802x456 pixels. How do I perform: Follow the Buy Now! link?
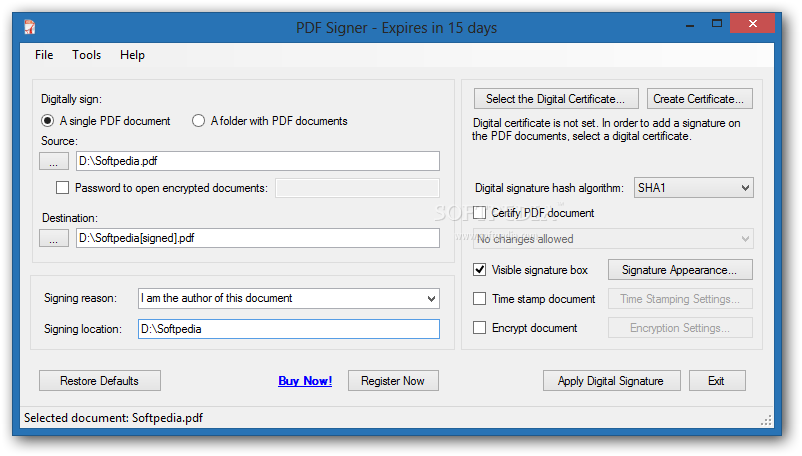click(x=305, y=381)
